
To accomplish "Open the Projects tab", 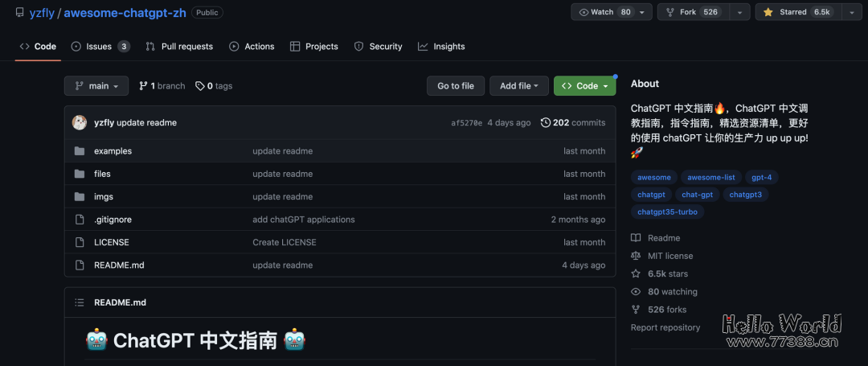I will tap(314, 47).
